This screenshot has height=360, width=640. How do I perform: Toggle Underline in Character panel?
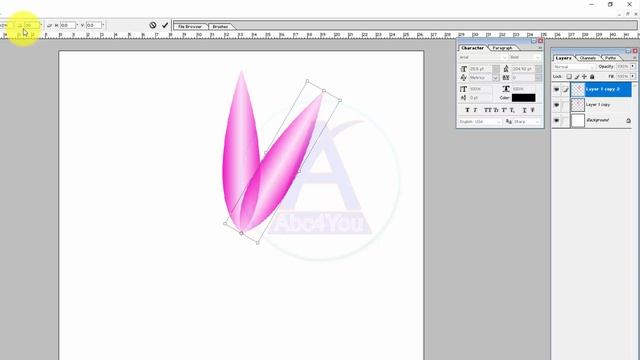tap(524, 110)
